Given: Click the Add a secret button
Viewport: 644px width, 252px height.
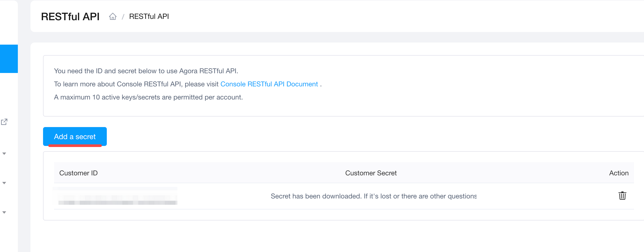Looking at the screenshot, I should [75, 136].
